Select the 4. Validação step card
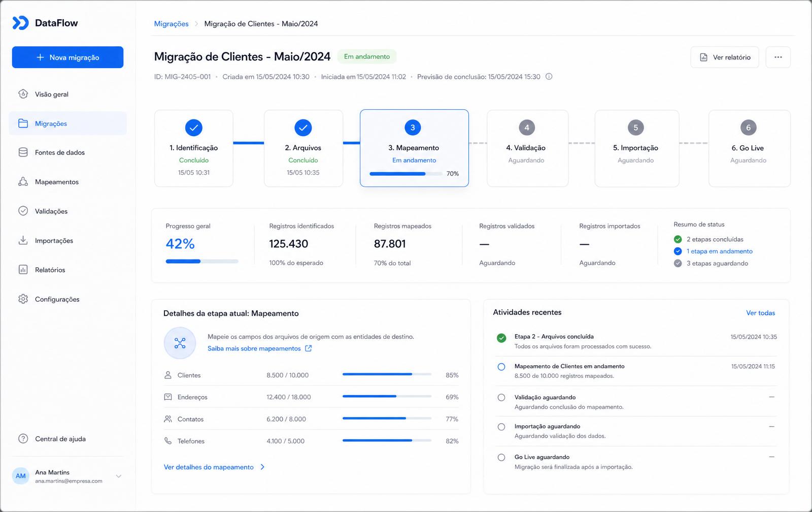812x512 pixels. click(x=527, y=148)
